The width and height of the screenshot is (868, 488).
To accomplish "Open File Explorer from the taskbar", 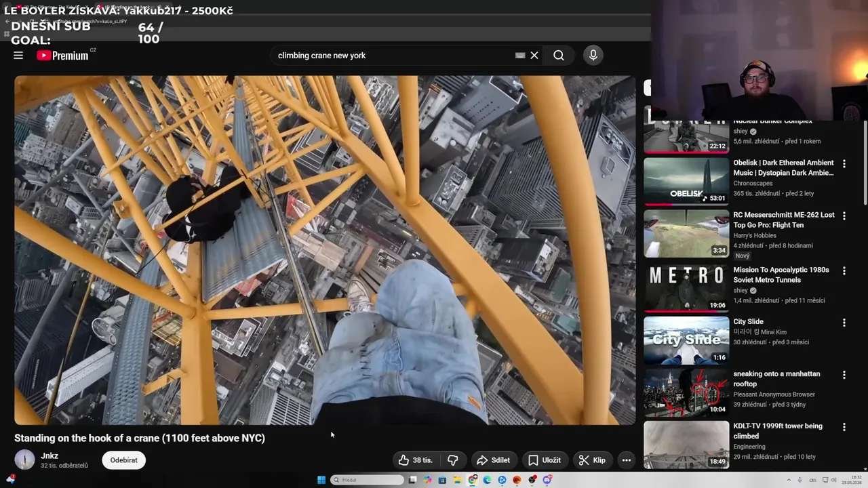I will pos(457,480).
